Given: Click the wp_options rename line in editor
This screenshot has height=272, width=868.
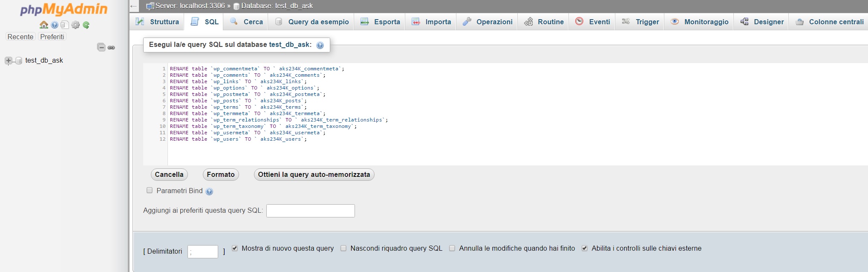Looking at the screenshot, I should pos(245,88).
